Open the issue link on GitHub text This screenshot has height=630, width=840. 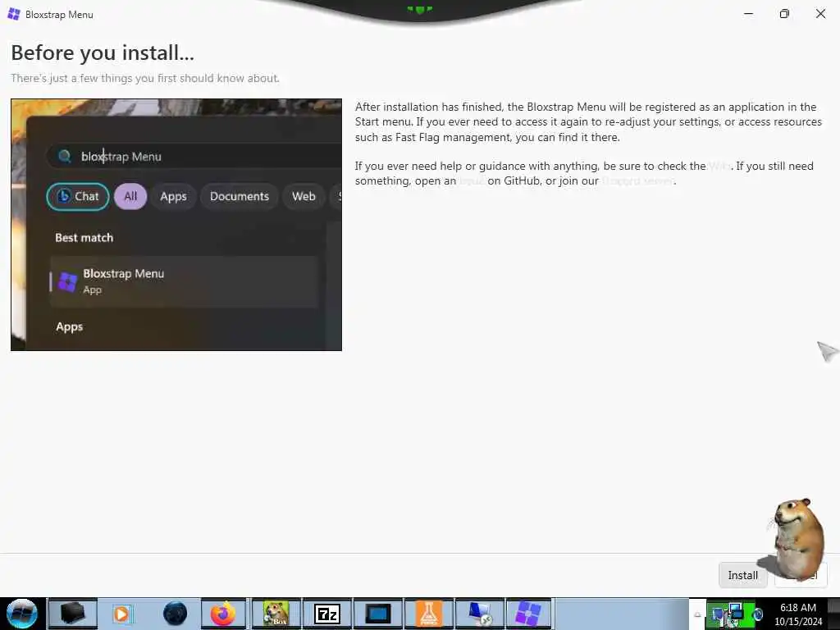coord(472,181)
